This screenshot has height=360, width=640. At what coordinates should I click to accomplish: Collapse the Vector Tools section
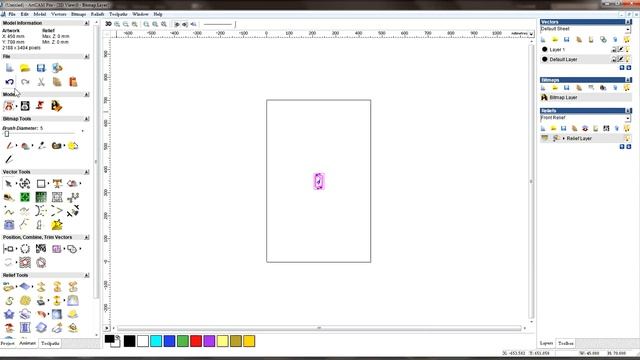tap(87, 172)
